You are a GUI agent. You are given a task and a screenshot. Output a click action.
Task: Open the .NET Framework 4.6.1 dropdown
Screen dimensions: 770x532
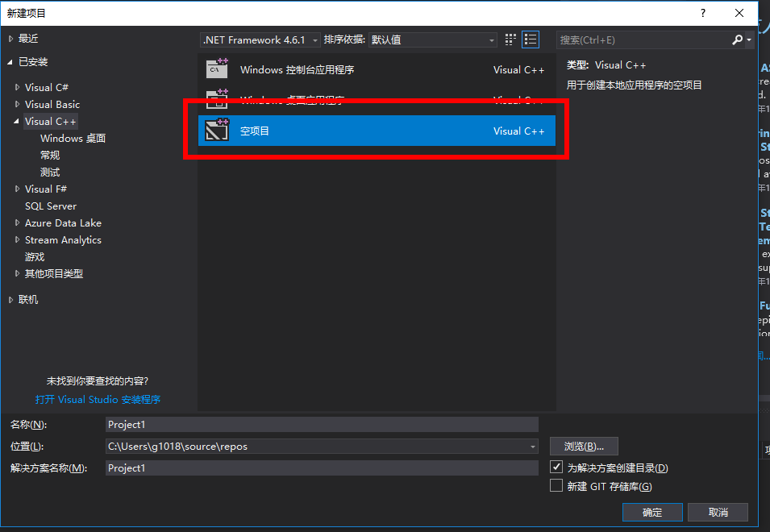pyautogui.click(x=260, y=39)
